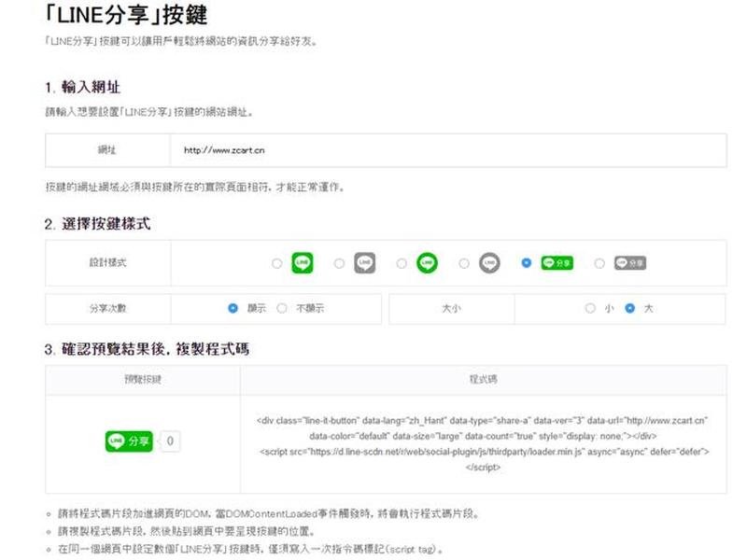The height and width of the screenshot is (560, 747).
Task: Click the data-color="default" code line
Action: tap(483, 436)
